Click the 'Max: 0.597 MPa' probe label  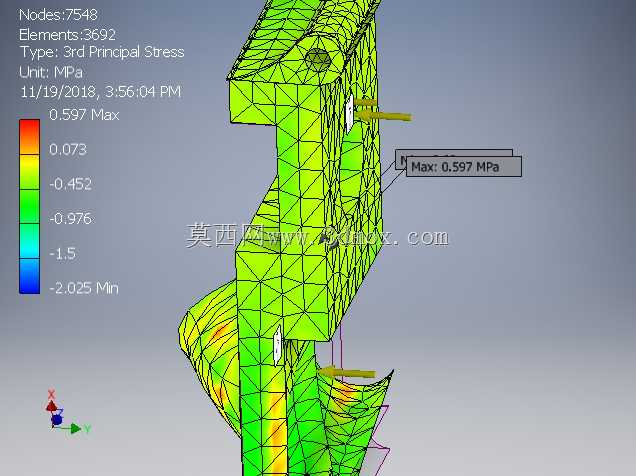coord(464,167)
